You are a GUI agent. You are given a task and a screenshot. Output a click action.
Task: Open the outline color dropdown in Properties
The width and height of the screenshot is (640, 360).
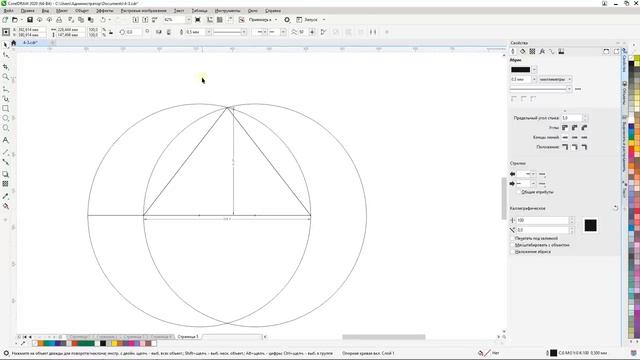click(x=534, y=70)
